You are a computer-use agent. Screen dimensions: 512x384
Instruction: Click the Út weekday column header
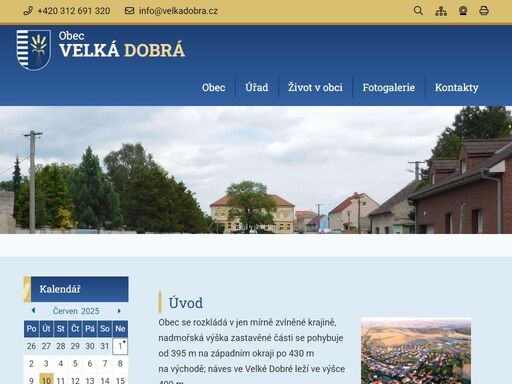[46, 329]
